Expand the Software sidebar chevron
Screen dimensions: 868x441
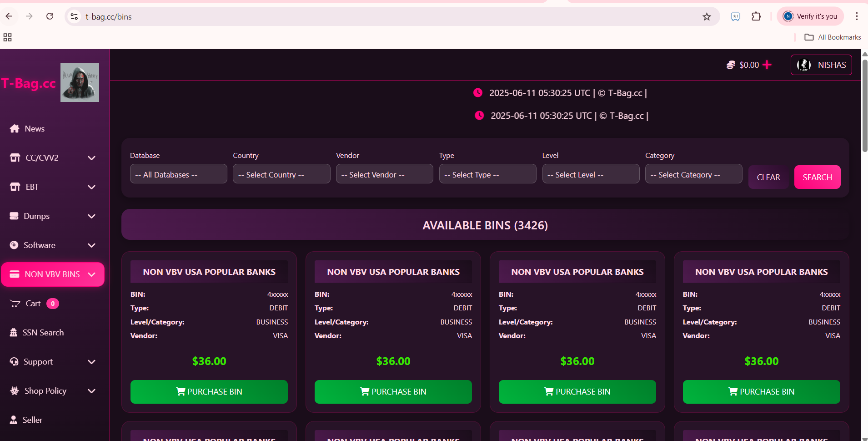(91, 245)
